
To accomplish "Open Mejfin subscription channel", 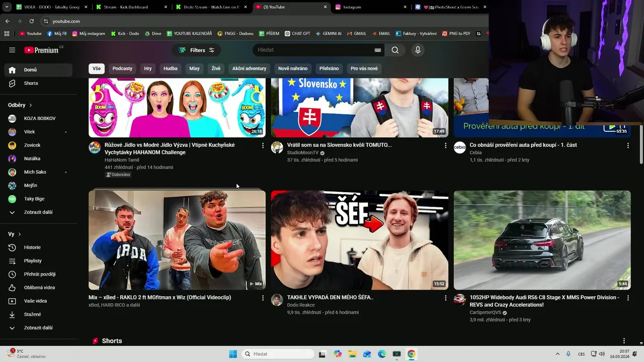I will point(38,186).
